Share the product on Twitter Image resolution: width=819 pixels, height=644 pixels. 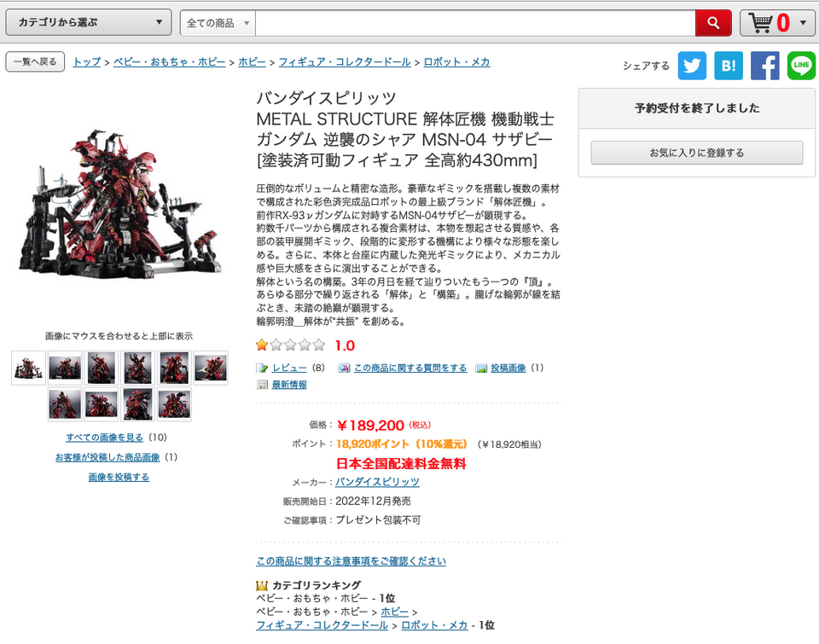point(692,66)
